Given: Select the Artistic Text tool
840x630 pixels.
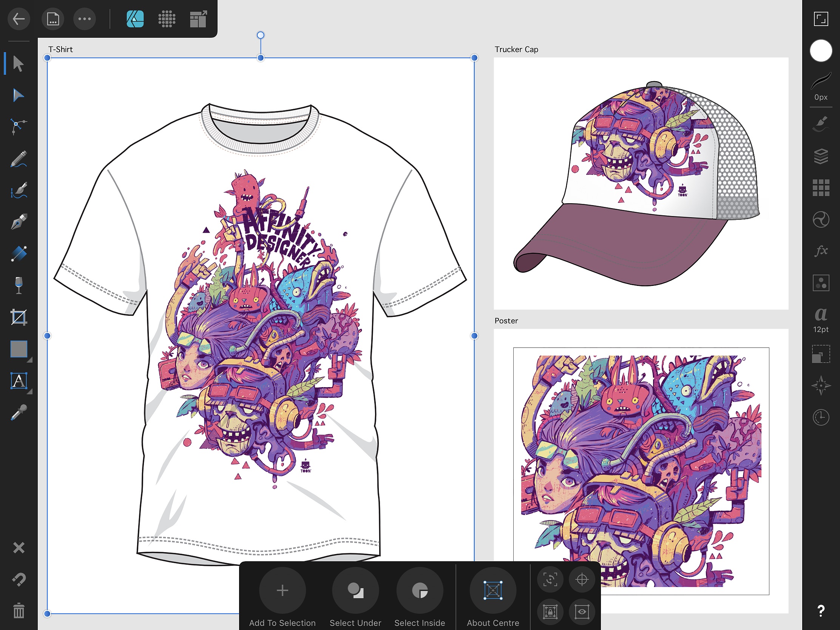Looking at the screenshot, I should tap(19, 381).
